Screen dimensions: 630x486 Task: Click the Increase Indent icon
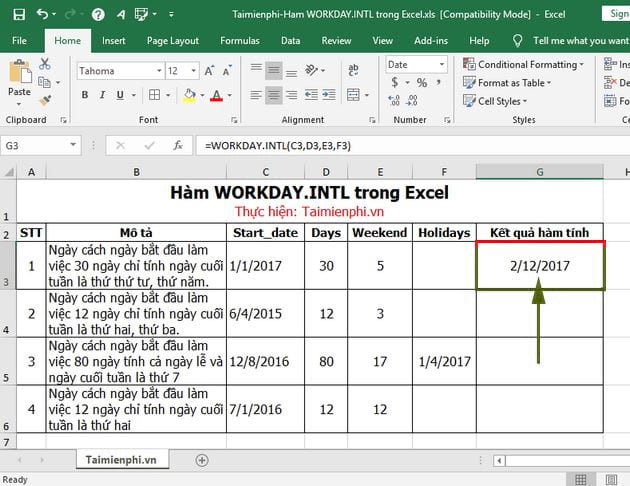coord(329,95)
